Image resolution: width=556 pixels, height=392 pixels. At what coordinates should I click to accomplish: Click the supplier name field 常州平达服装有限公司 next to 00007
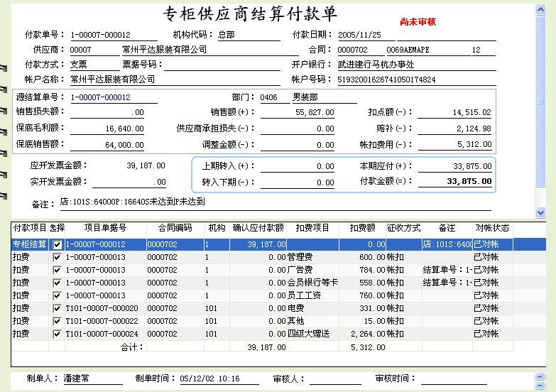(x=210, y=50)
